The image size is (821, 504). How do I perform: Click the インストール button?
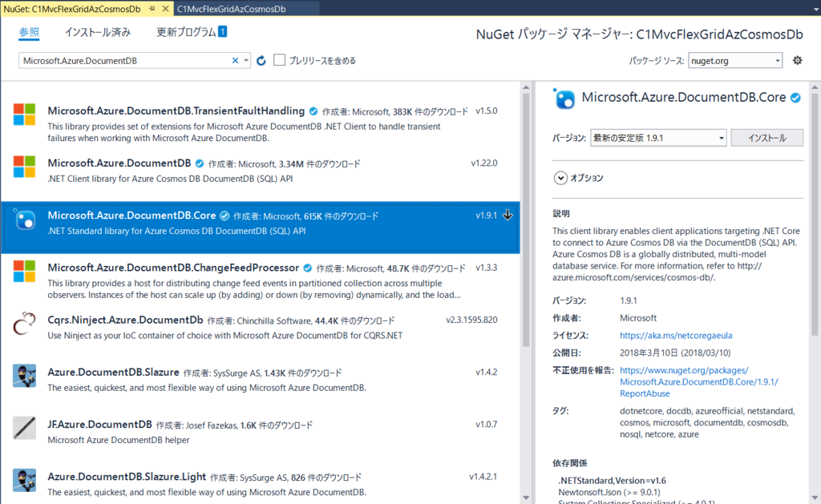766,138
